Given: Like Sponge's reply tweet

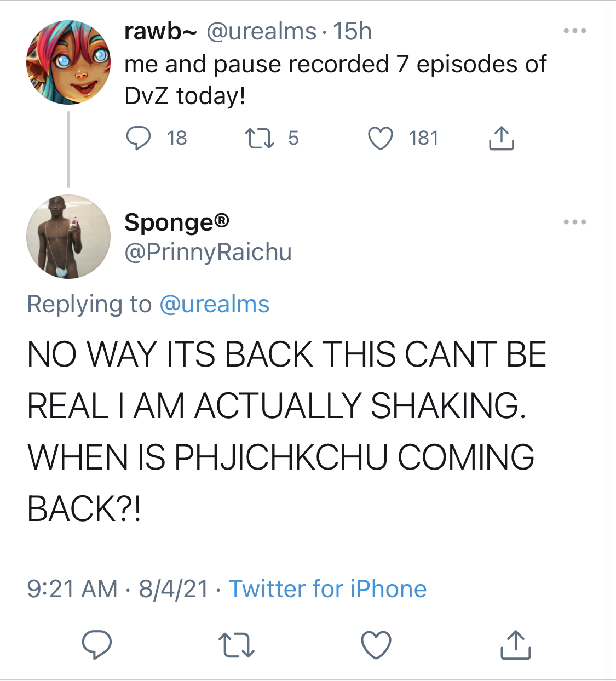Looking at the screenshot, I should 377,644.
